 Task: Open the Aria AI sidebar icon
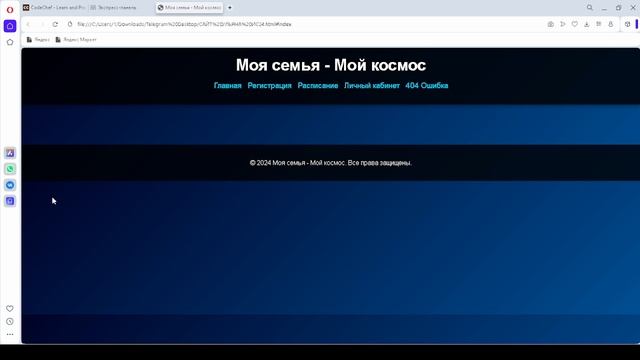10,153
